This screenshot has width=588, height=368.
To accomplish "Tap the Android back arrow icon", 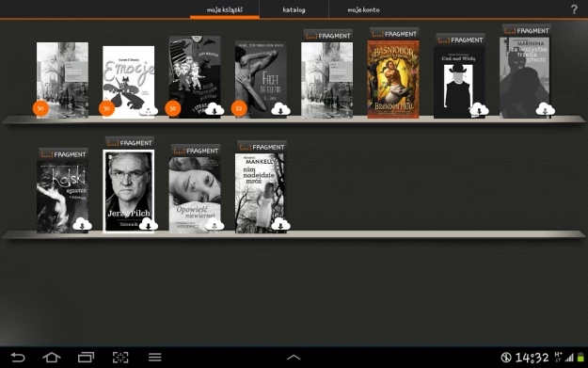I will 18,357.
